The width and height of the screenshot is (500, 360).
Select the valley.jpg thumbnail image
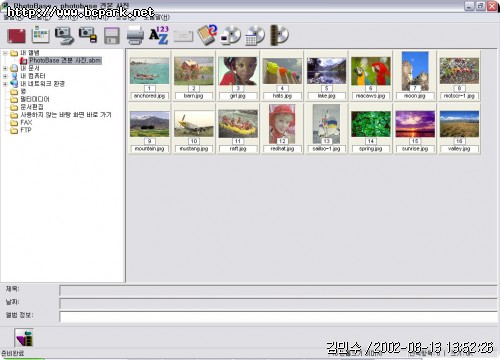[x=459, y=124]
